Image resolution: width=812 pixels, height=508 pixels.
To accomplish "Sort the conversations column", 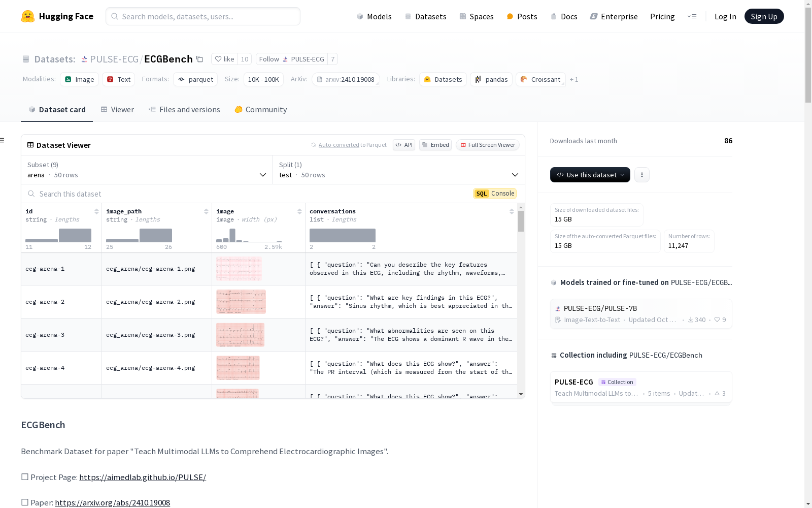I will (512, 211).
